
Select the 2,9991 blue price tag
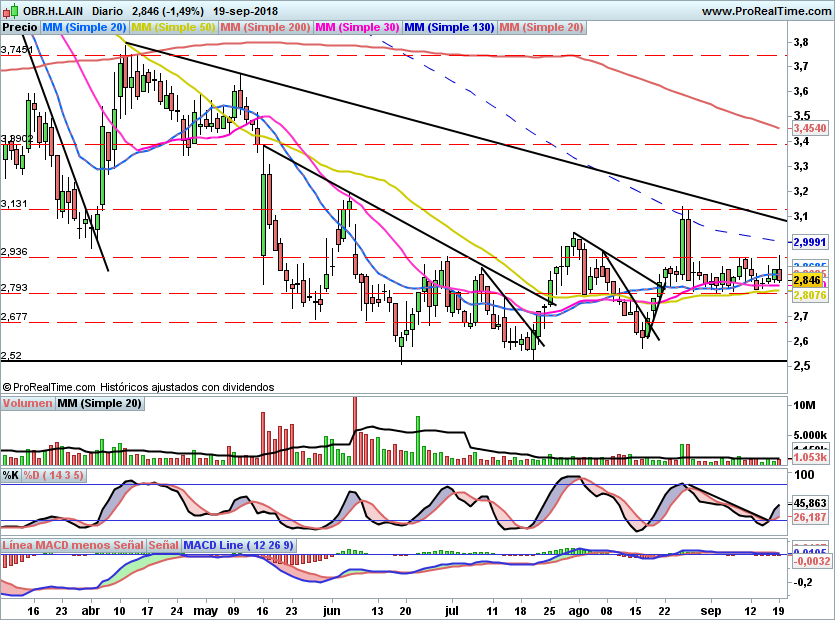pos(809,242)
